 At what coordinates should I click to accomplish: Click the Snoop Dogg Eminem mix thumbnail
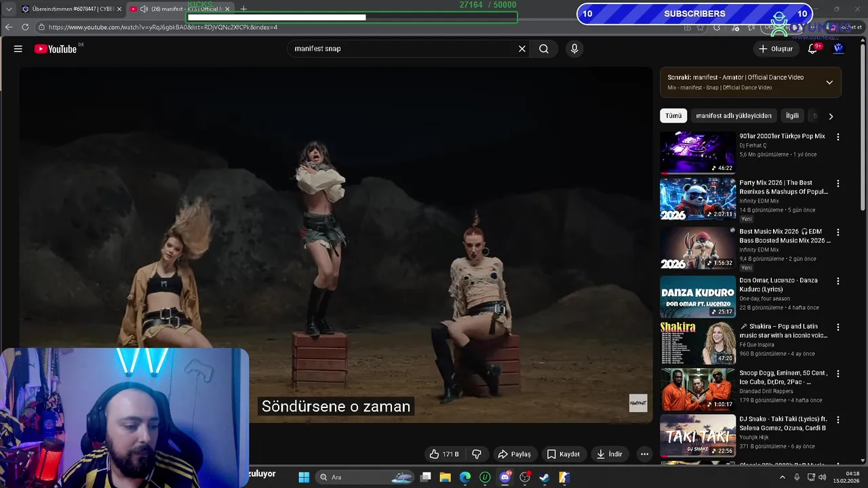[x=698, y=389]
